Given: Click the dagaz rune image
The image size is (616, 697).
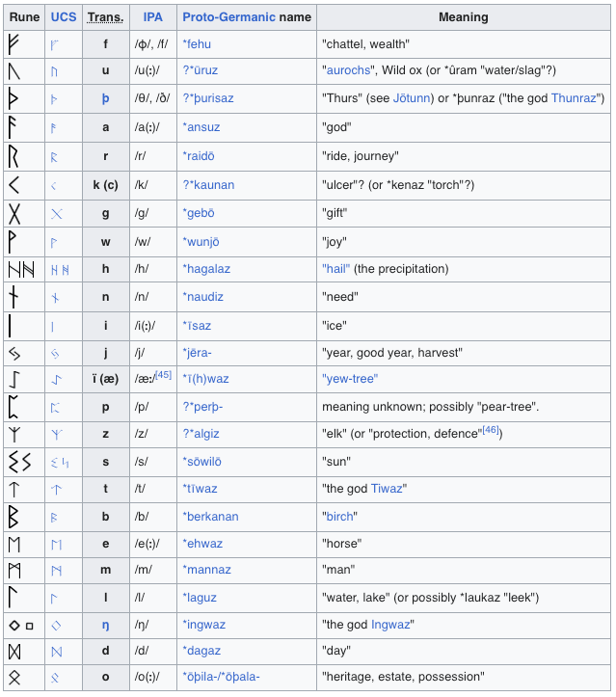Looking at the screenshot, I should point(14,651).
